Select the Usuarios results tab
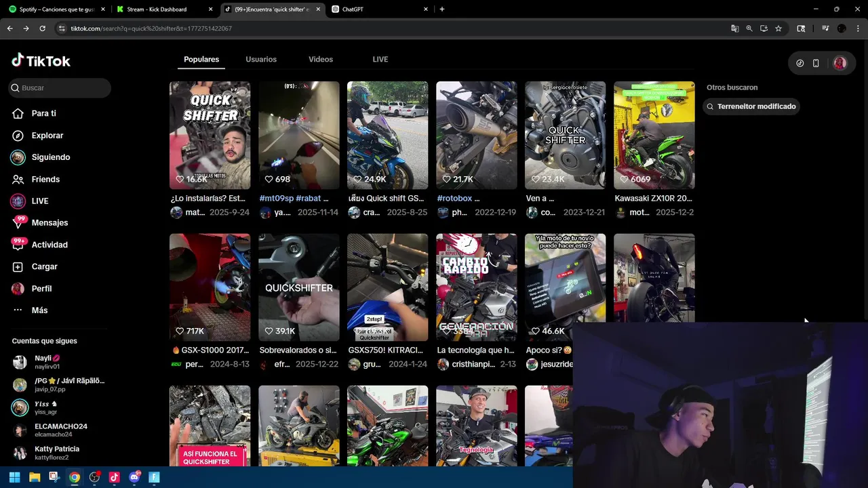The width and height of the screenshot is (868, 488). 261,60
